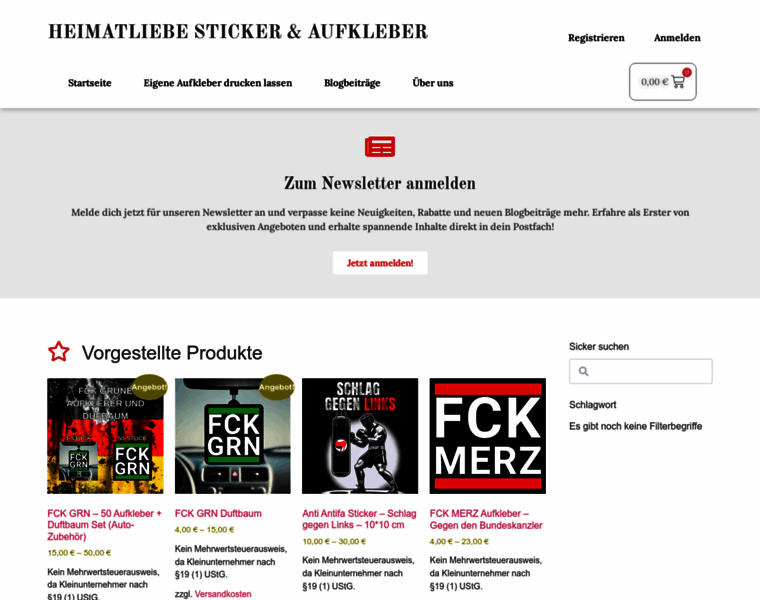The width and height of the screenshot is (760, 600).
Task: Focus the Sicker suchen search field
Action: pyautogui.click(x=641, y=371)
